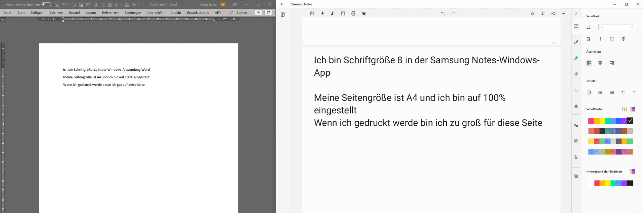
Task: Toggle italic formatting in Samsung Notes
Action: 600,39
